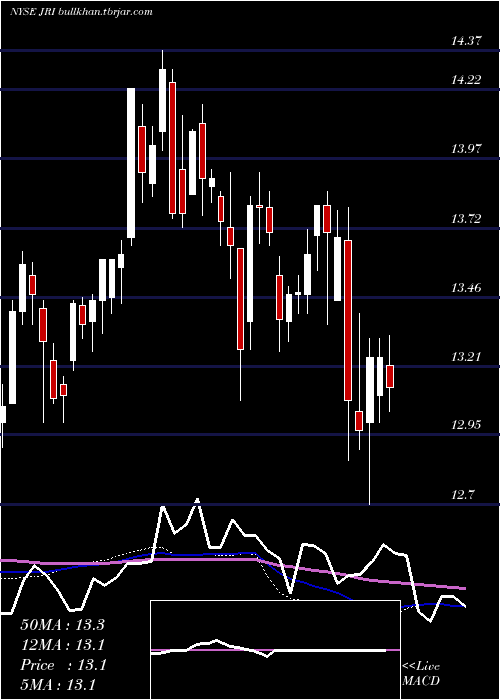500x700 pixels.
Task: Click inside the MACD histogram box
Action: tap(275, 650)
